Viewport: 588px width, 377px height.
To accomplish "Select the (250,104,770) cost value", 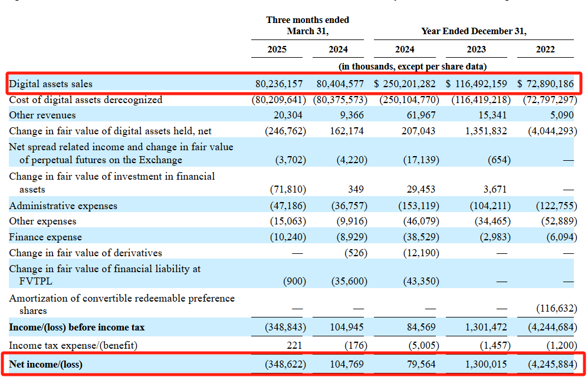I will click(409, 100).
